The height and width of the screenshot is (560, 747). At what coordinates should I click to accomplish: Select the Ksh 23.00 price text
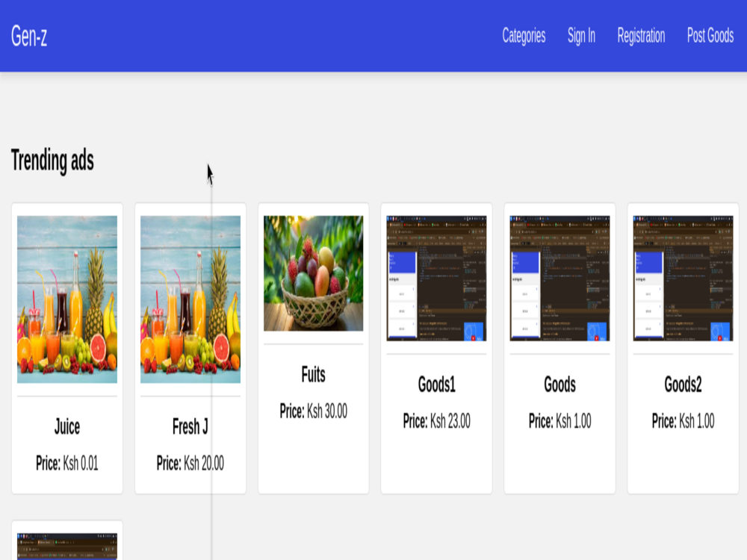coord(450,421)
